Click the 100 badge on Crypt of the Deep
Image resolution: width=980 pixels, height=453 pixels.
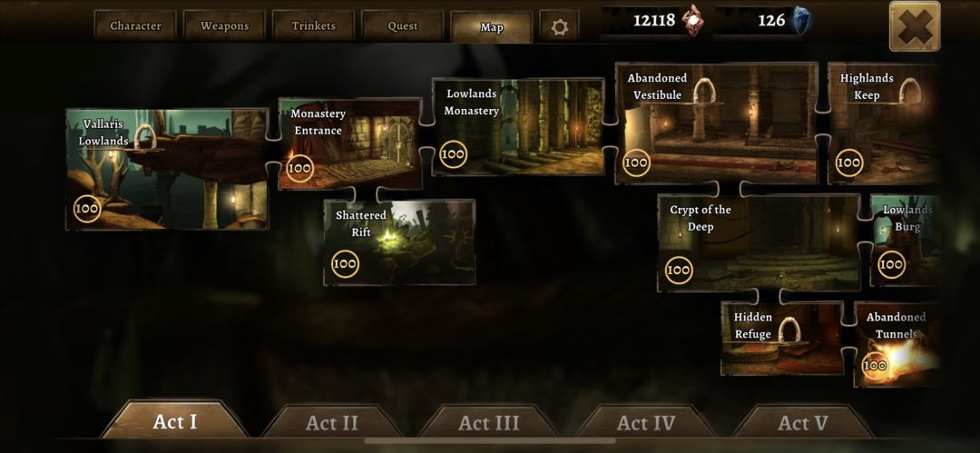coord(679,271)
